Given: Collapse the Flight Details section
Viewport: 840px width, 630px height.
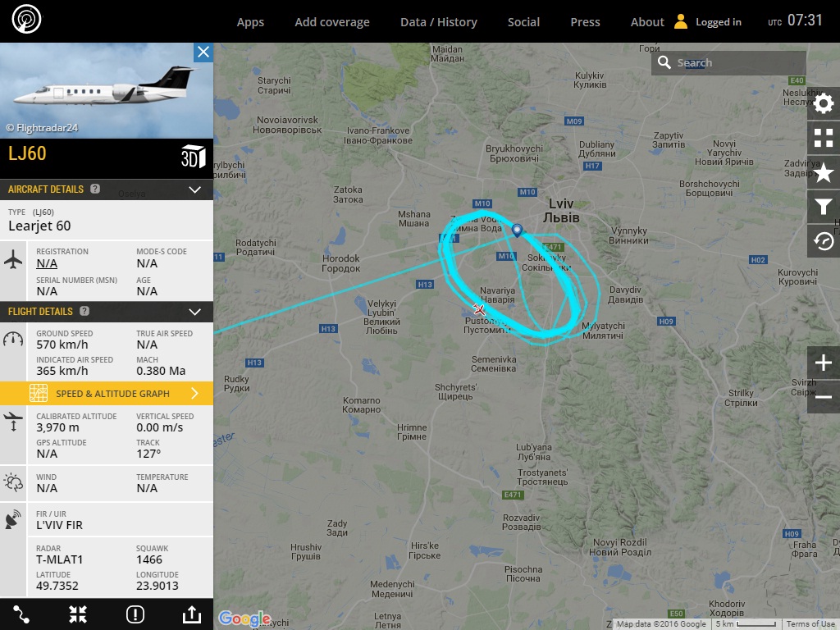Looking at the screenshot, I should [x=195, y=312].
